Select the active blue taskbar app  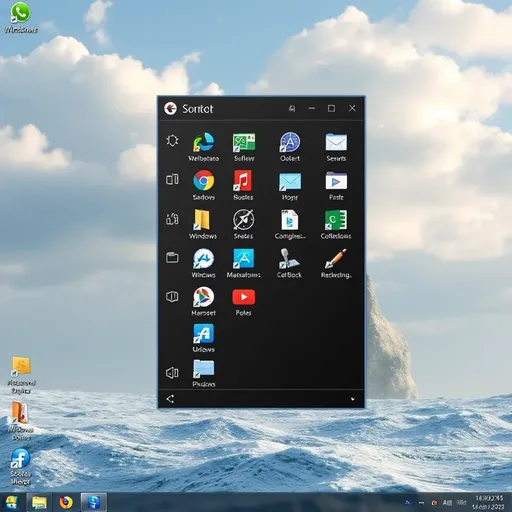point(94,502)
